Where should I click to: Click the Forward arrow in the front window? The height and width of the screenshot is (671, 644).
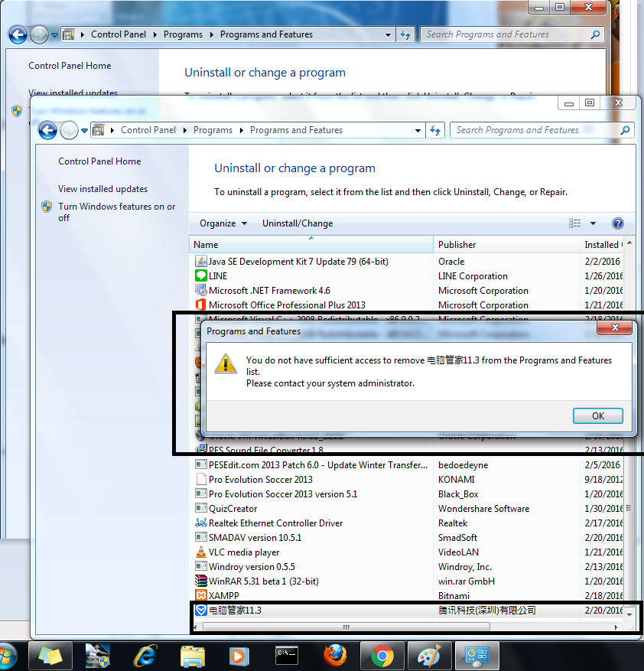tap(69, 130)
